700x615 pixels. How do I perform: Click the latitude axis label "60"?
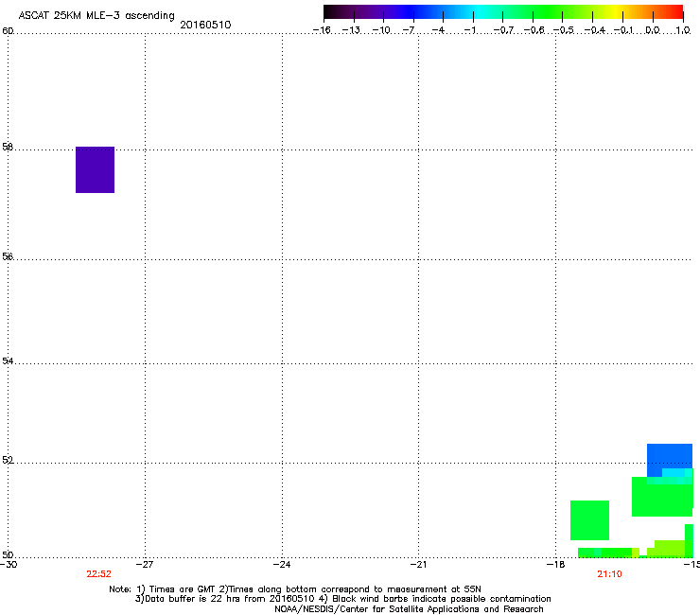(8, 31)
